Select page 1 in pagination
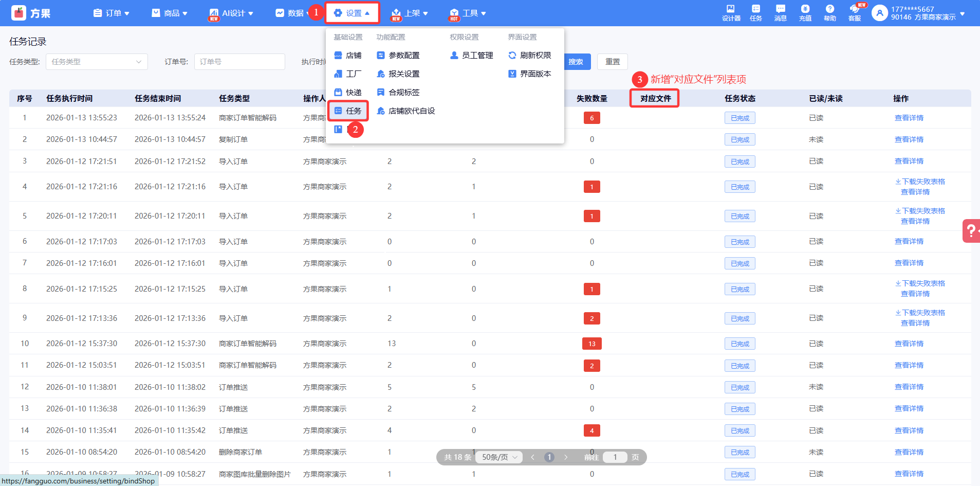The height and width of the screenshot is (486, 980). point(549,457)
